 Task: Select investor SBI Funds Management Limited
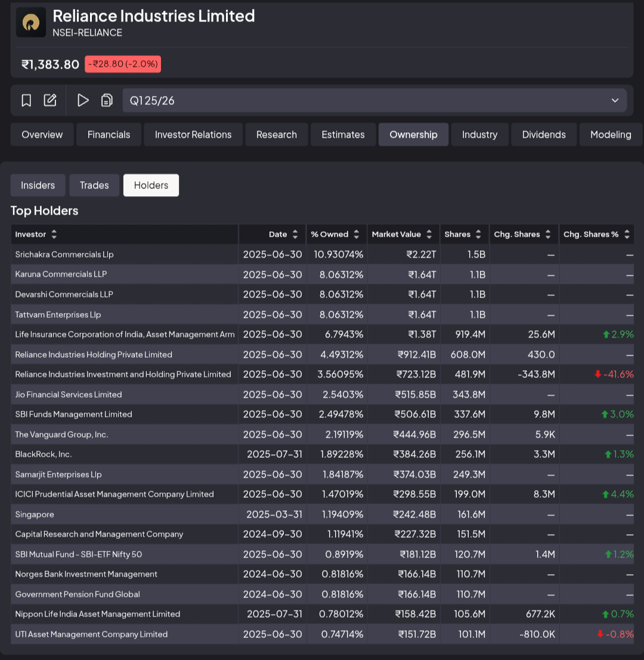click(x=74, y=414)
